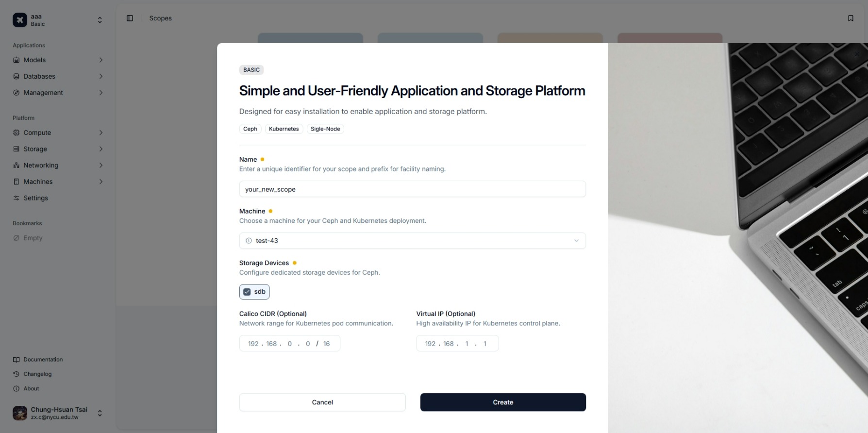This screenshot has height=433, width=868.
Task: Click the Calico CIDR first octet field
Action: (253, 344)
